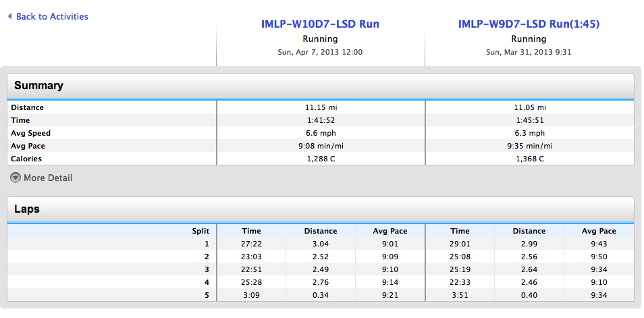Open the IMLP-W10D7-LSD Run activity
This screenshot has height=318, width=644.
point(320,24)
